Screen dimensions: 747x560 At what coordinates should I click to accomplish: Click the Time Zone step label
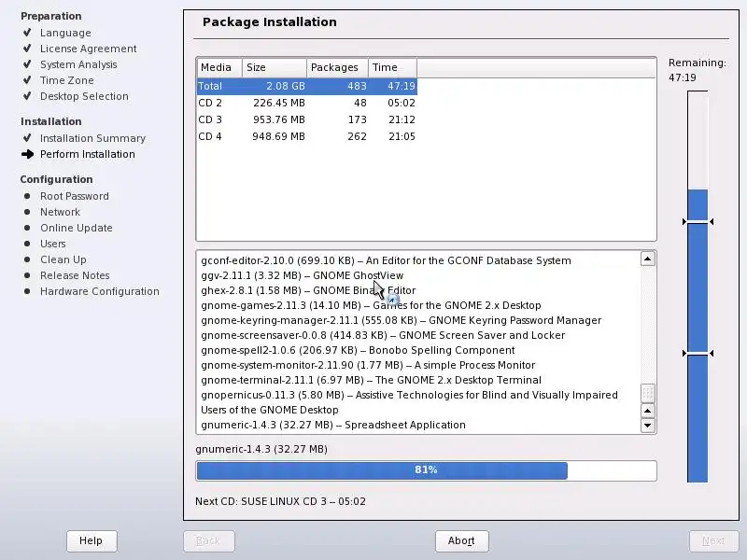coord(66,80)
